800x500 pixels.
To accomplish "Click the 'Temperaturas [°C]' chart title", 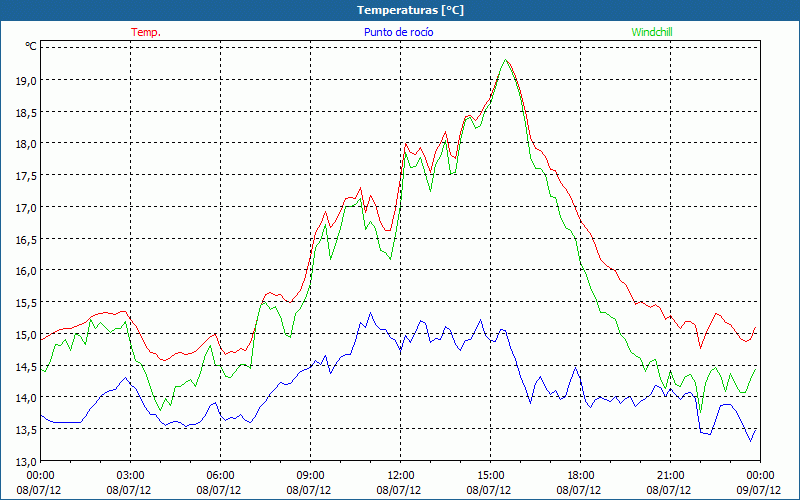I will click(410, 10).
